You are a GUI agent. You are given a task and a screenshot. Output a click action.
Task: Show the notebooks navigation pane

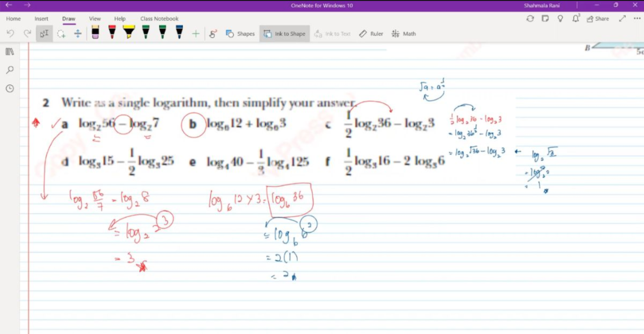(10, 51)
